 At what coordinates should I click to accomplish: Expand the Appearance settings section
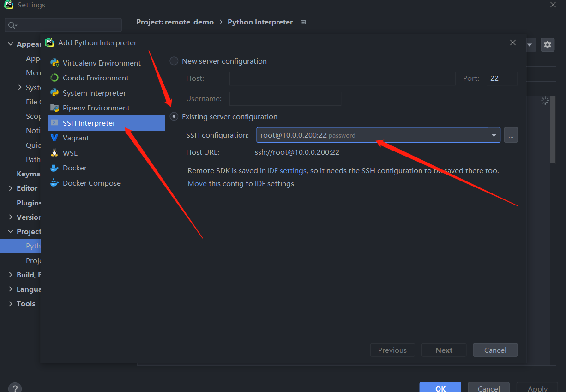11,44
